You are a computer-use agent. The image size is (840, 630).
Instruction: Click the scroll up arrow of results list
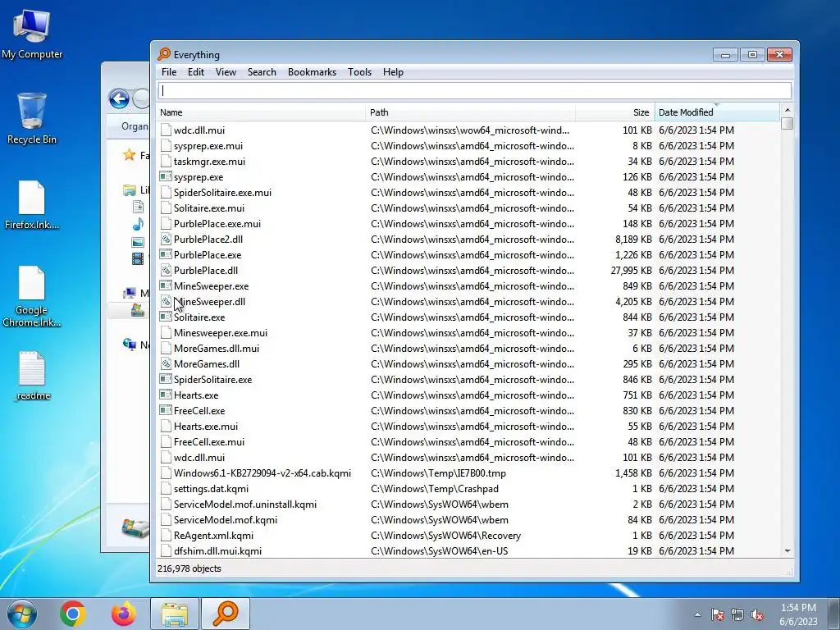click(x=787, y=110)
